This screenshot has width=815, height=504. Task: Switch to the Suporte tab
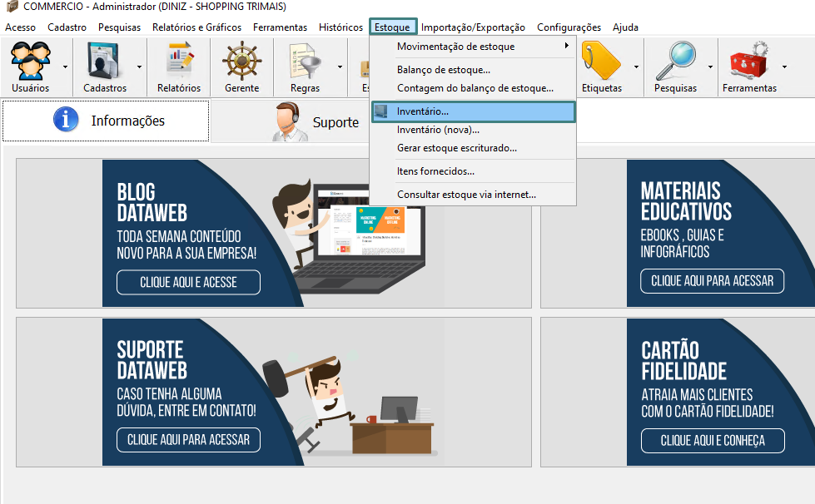[316, 122]
